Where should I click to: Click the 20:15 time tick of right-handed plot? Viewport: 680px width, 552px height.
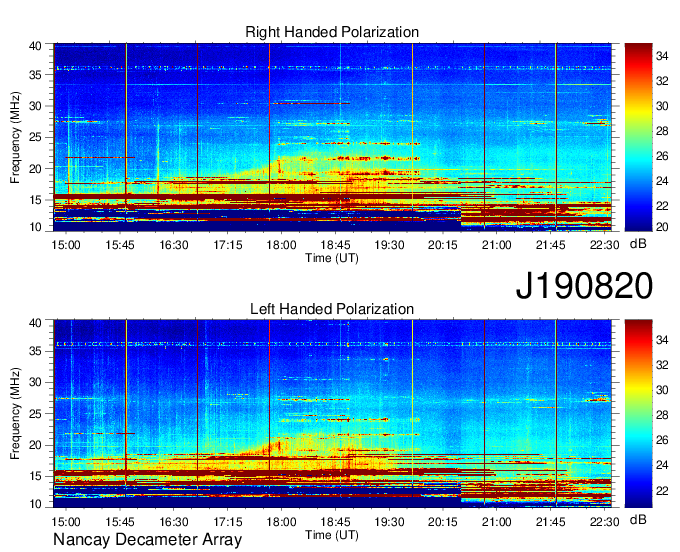[x=443, y=245]
